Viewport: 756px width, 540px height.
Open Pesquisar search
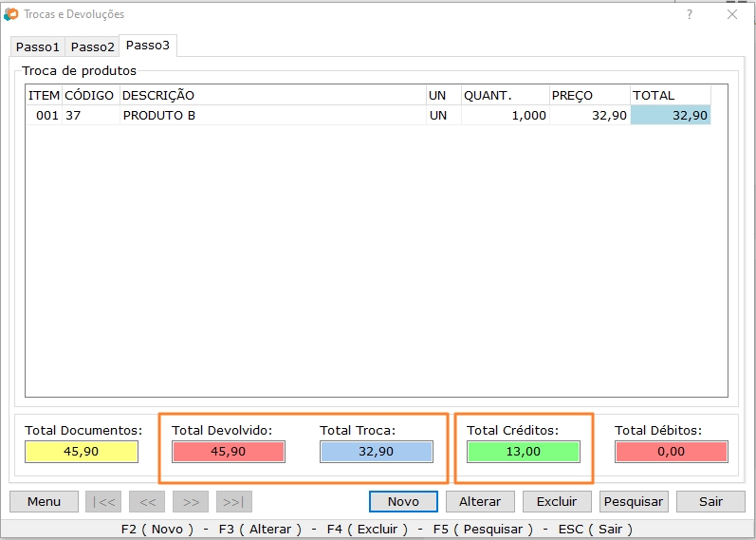(634, 502)
